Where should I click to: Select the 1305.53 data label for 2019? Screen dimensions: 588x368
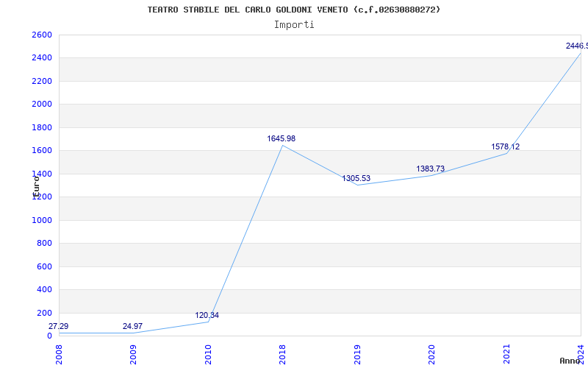coord(356,178)
